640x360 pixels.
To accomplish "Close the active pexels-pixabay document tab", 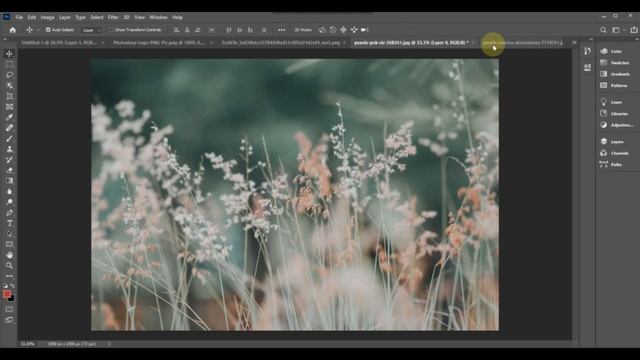I will (x=473, y=42).
